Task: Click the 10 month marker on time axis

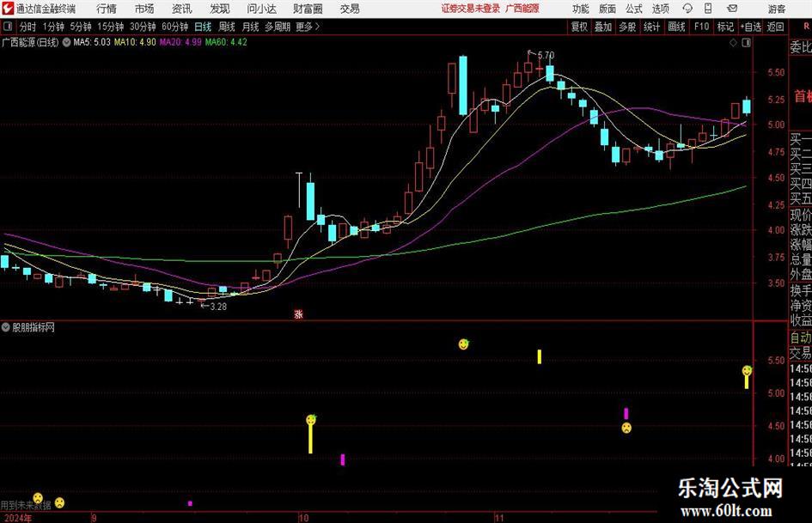Action: click(x=303, y=518)
